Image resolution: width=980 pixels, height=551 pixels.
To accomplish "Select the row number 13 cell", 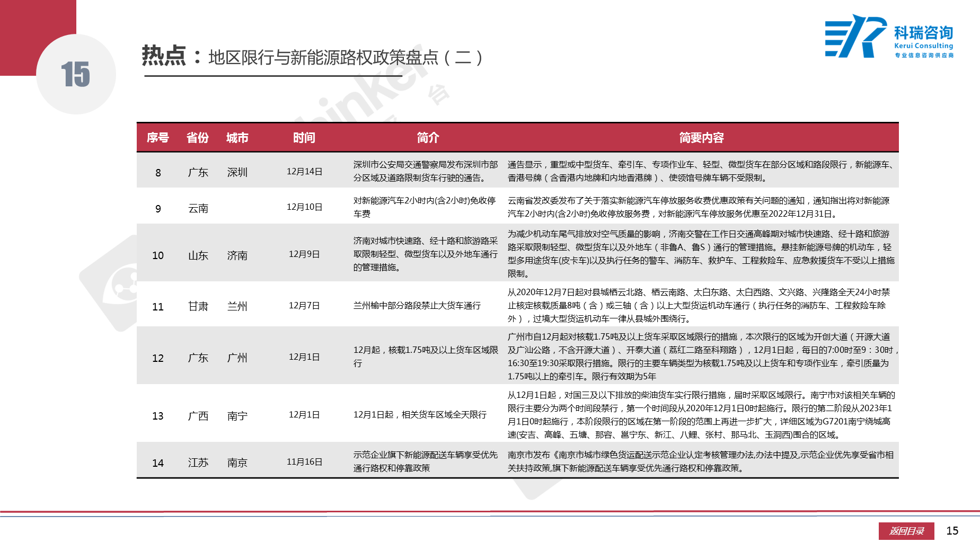I will (158, 416).
